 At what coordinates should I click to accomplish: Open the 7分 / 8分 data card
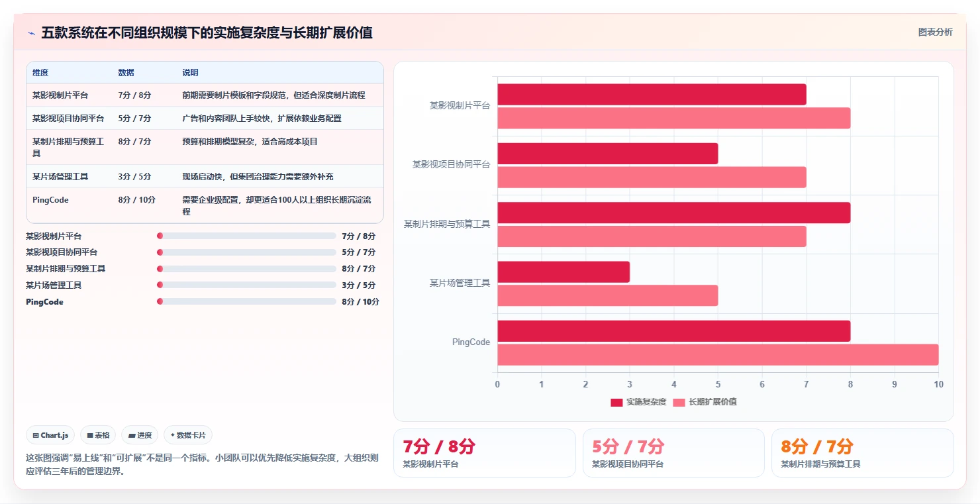(485, 453)
